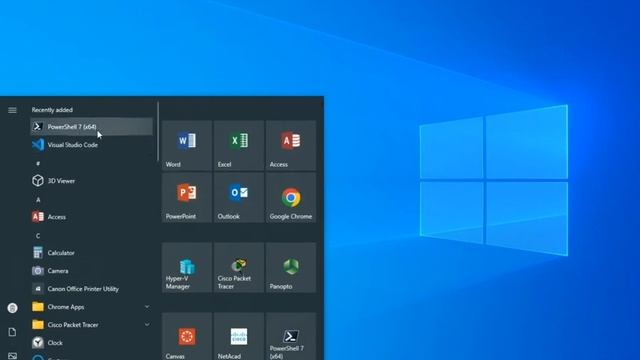
Task: Click the Cisco Packet Tracer folder icon in list
Action: pyautogui.click(x=38, y=324)
